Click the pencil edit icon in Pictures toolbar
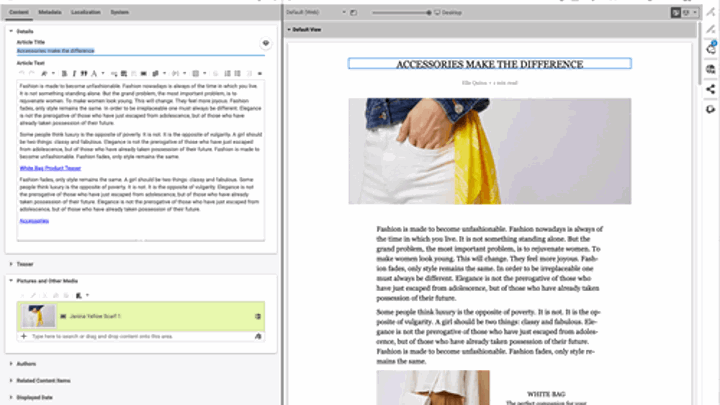 pyautogui.click(x=31, y=295)
